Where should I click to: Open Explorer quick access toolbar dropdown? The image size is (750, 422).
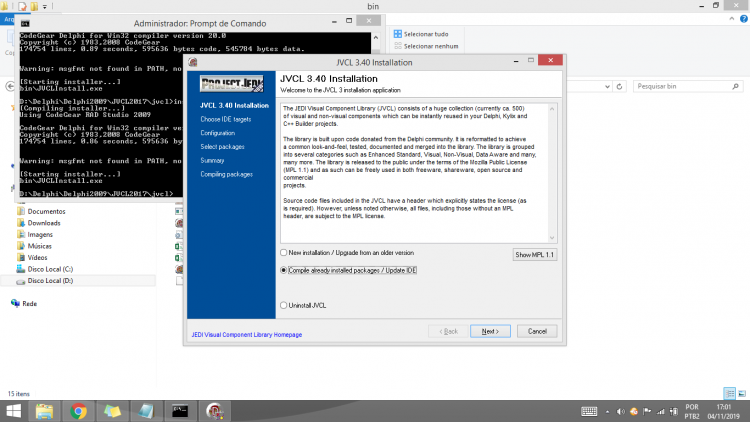click(x=44, y=6)
